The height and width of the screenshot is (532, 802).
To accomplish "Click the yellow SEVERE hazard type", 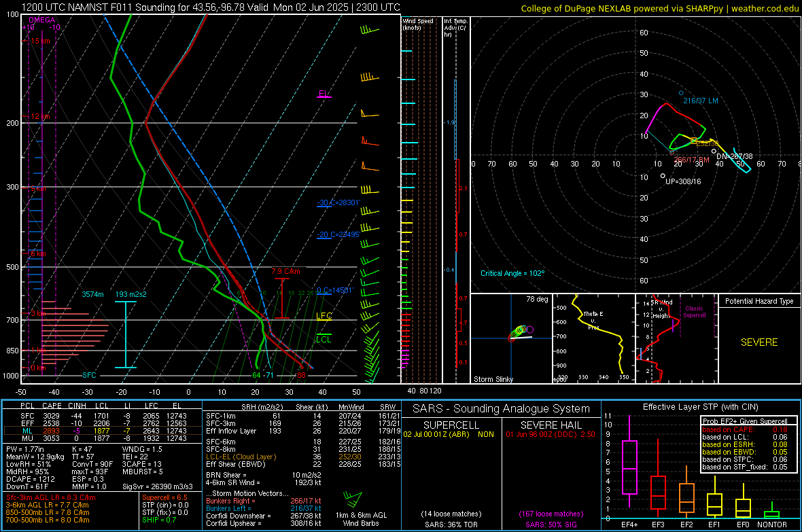I will click(x=759, y=342).
